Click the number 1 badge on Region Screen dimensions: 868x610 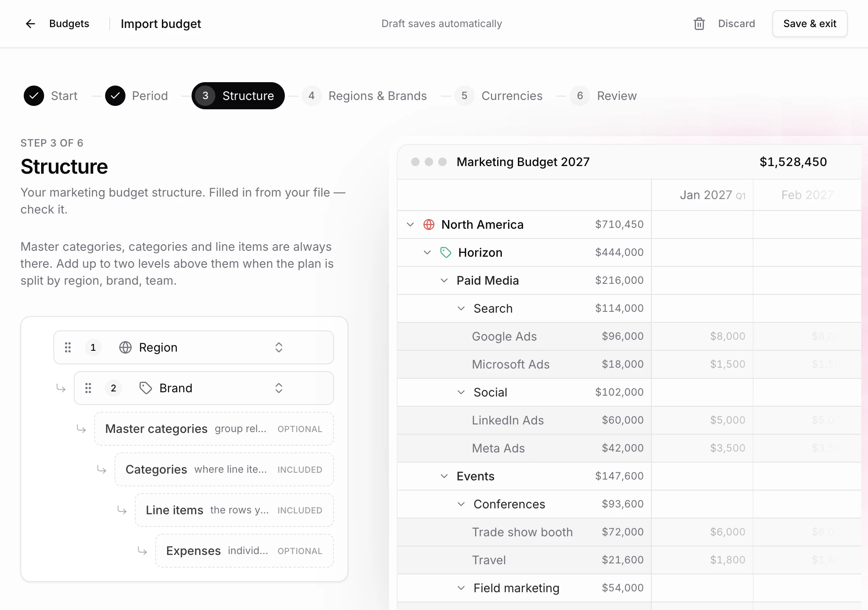[93, 347]
